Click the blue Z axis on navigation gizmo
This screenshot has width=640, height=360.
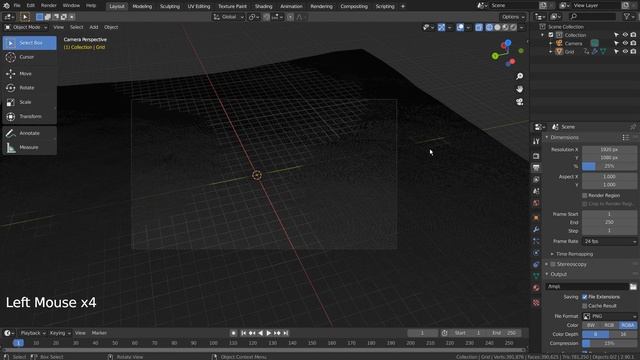508,43
